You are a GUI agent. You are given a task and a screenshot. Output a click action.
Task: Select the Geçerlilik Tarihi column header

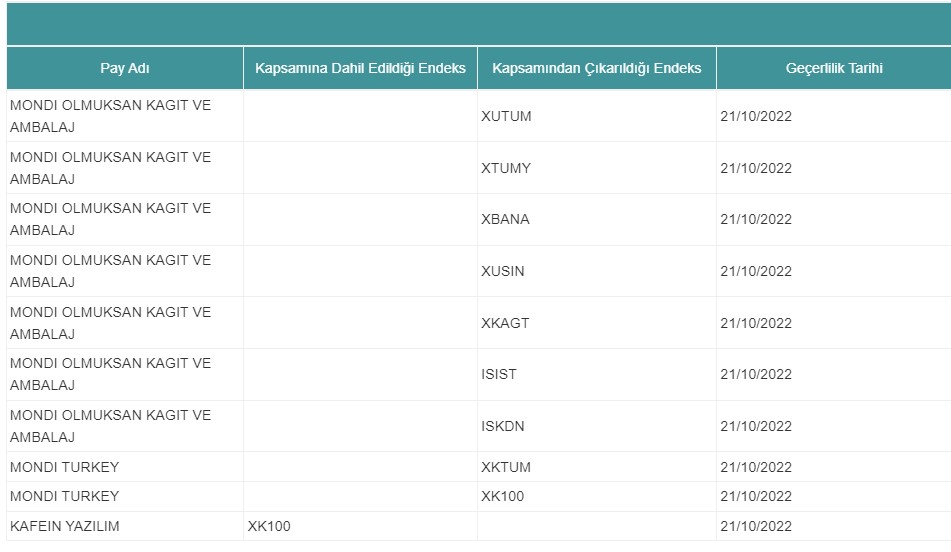834,68
